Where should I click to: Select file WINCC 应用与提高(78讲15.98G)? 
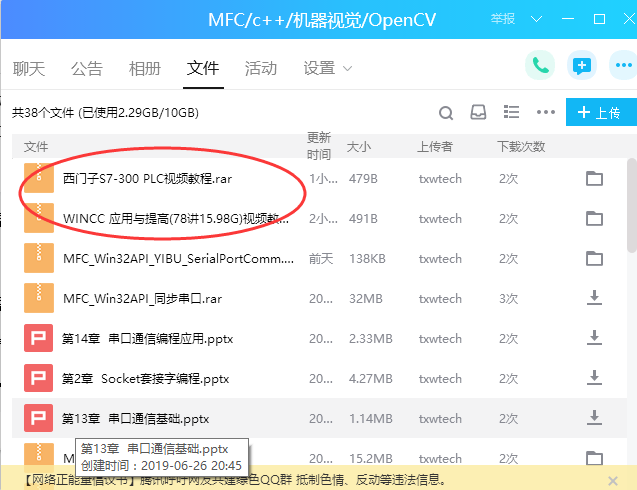click(176, 219)
